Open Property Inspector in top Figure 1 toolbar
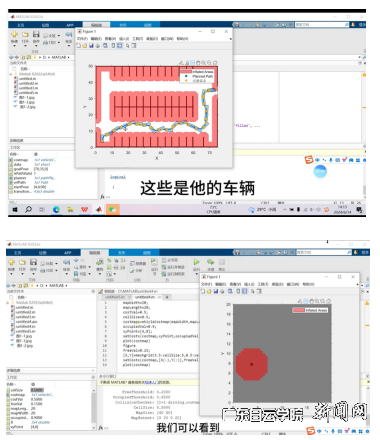Screen dimensions: 380x440 [134, 46]
